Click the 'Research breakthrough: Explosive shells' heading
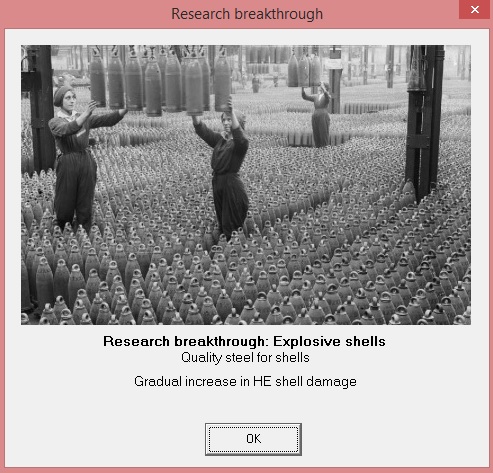The width and height of the screenshot is (493, 473). [x=244, y=341]
